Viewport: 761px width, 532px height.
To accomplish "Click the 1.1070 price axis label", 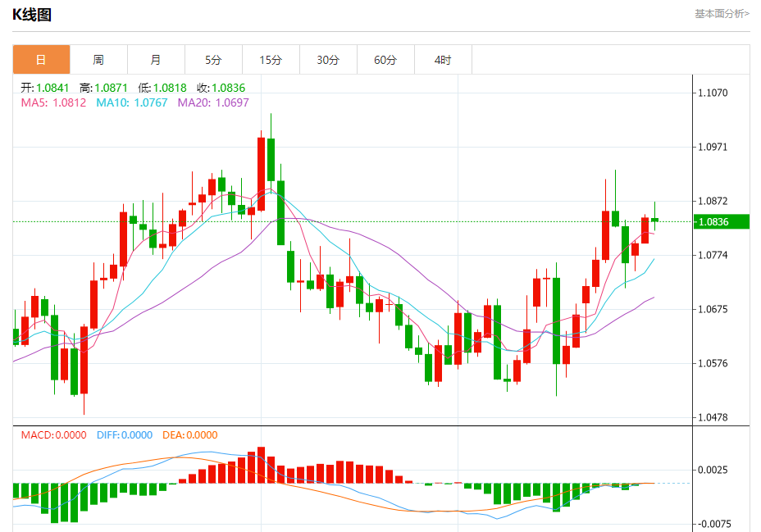I will tap(713, 93).
